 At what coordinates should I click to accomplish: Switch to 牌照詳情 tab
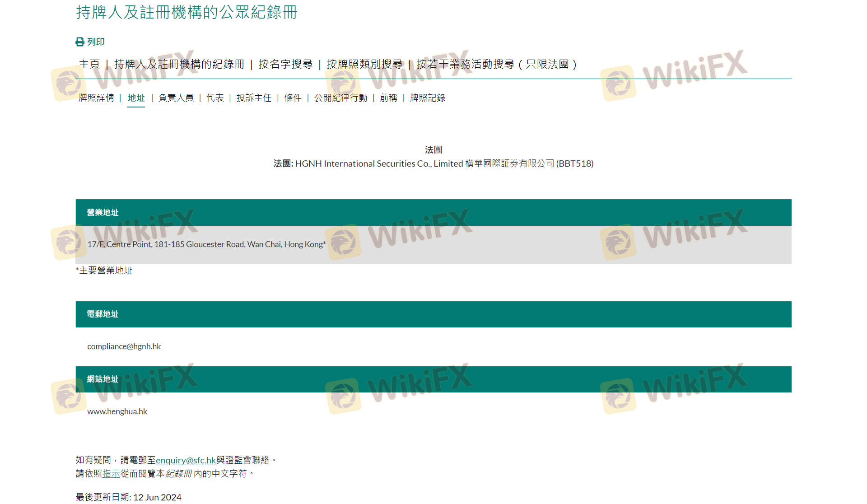point(96,98)
